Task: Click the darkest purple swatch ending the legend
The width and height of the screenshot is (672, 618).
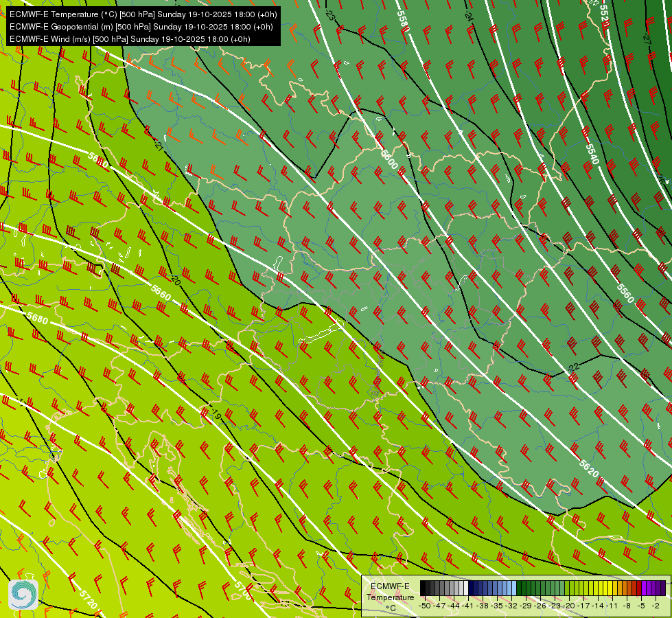Action: click(x=663, y=588)
